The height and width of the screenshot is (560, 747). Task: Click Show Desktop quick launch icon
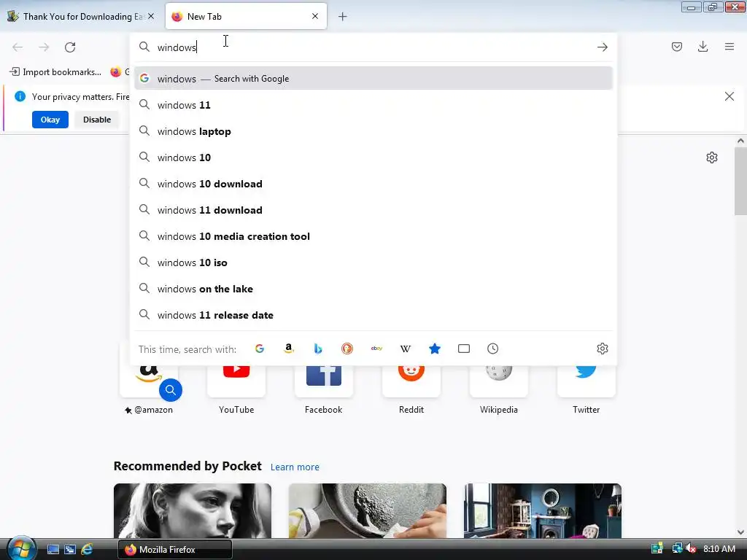point(53,550)
